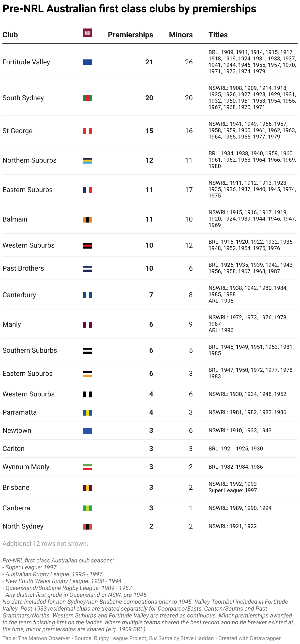The width and height of the screenshot is (300, 644).
Task: Click Wynnum Manly's green-white-red flag icon
Action: [87, 467]
